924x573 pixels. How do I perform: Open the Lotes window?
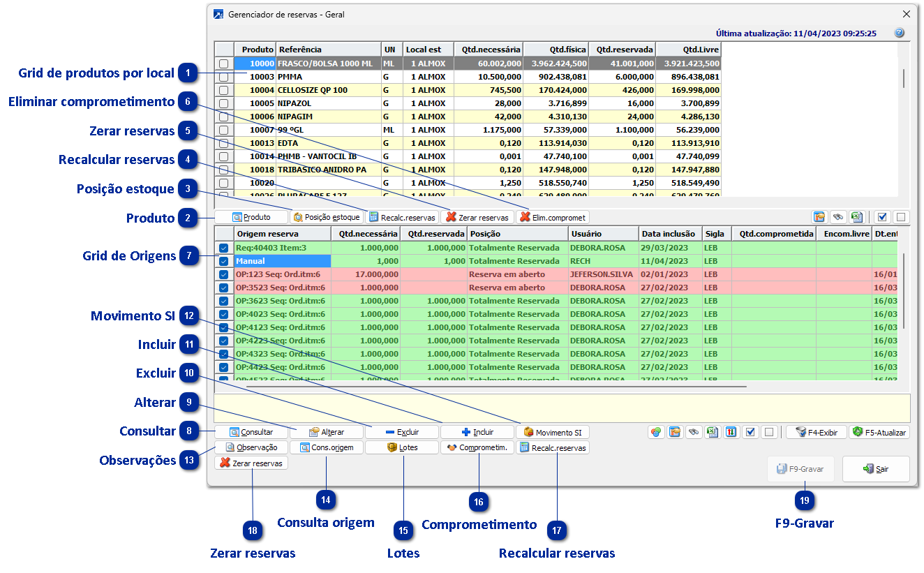point(402,447)
